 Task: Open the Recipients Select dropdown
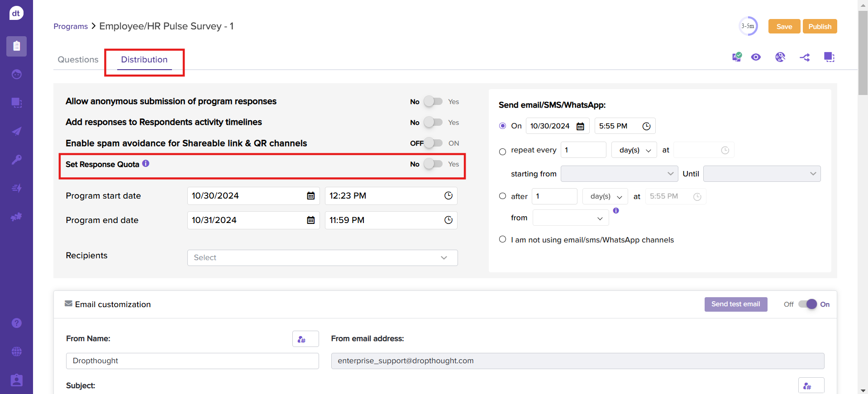tap(322, 258)
